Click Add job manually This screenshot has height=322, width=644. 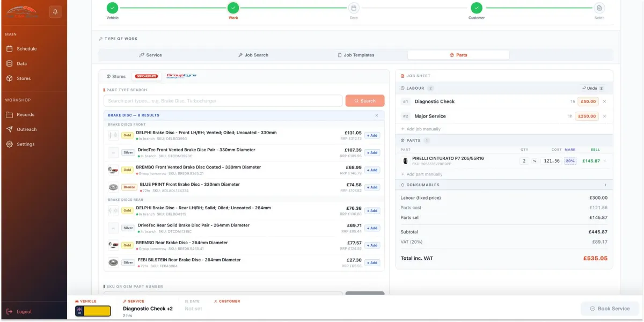[421, 129]
